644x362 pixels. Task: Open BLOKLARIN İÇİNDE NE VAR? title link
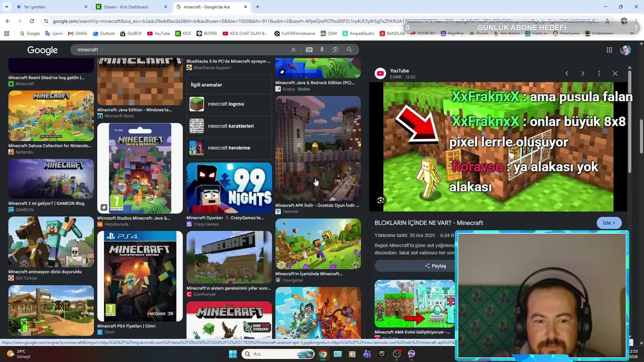tap(429, 223)
